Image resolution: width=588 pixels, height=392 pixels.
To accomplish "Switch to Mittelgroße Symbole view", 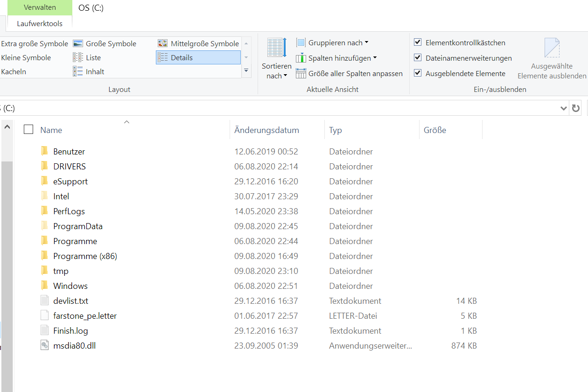I will [198, 43].
